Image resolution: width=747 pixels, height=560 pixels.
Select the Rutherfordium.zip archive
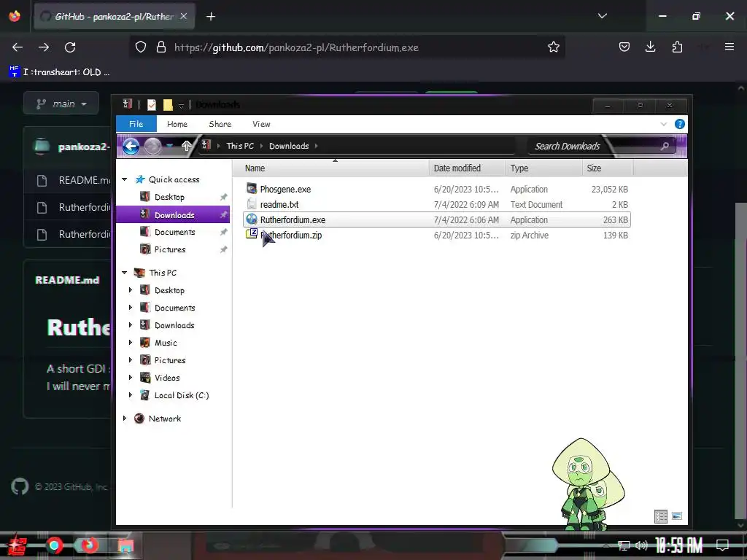[436, 235]
